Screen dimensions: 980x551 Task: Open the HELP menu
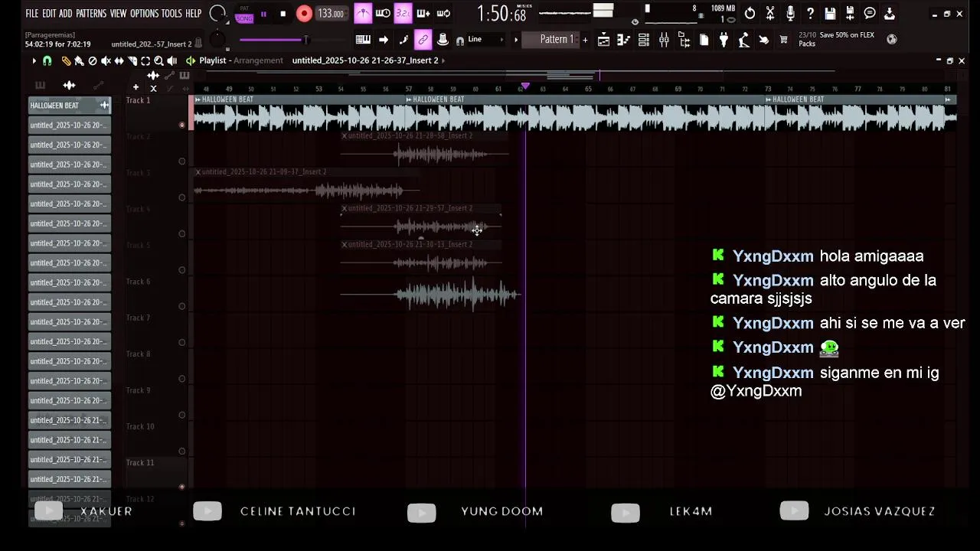pyautogui.click(x=194, y=14)
